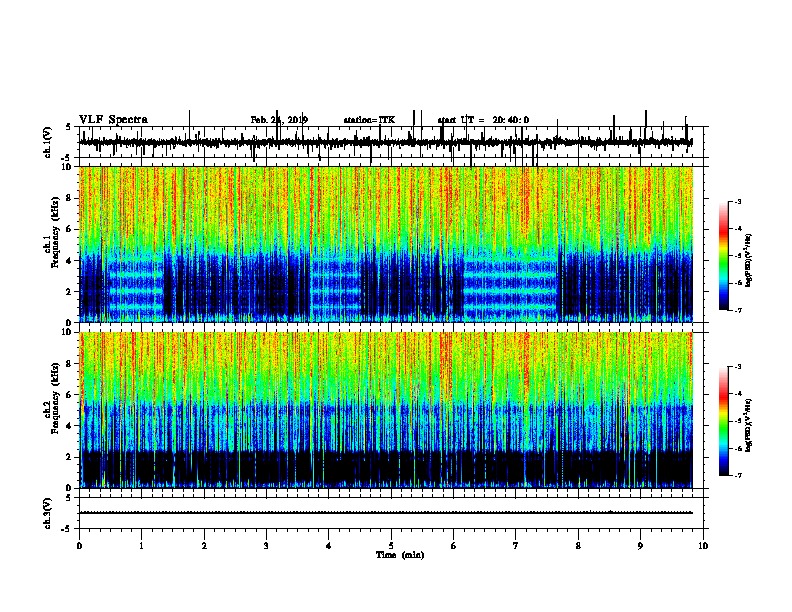Click time axis tick label "5"
The image size is (792, 612).
click(x=391, y=545)
